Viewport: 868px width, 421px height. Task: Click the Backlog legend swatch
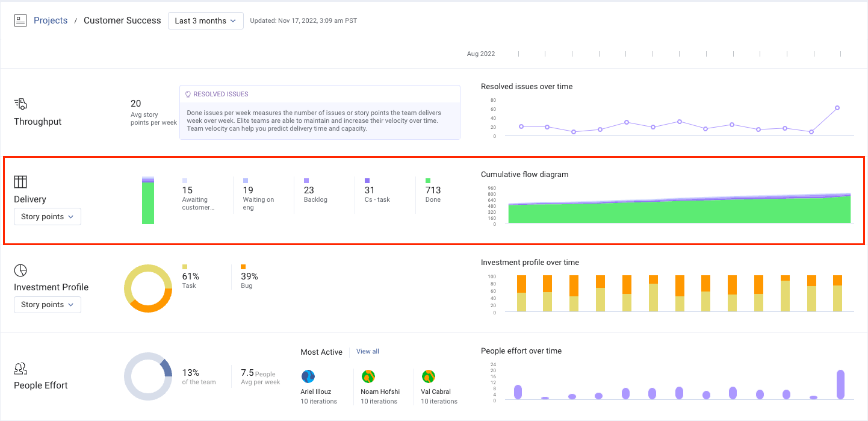[306, 181]
